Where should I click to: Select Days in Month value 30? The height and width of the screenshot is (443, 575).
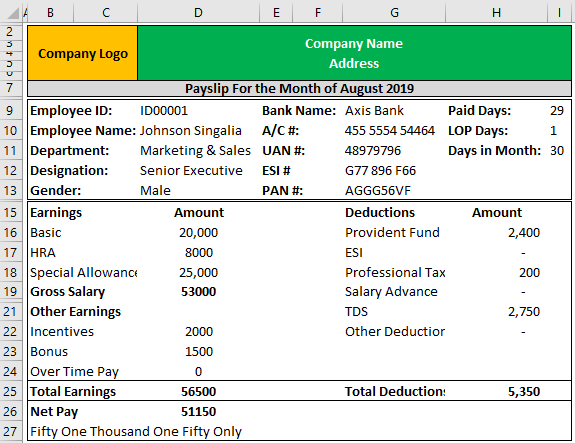557,151
